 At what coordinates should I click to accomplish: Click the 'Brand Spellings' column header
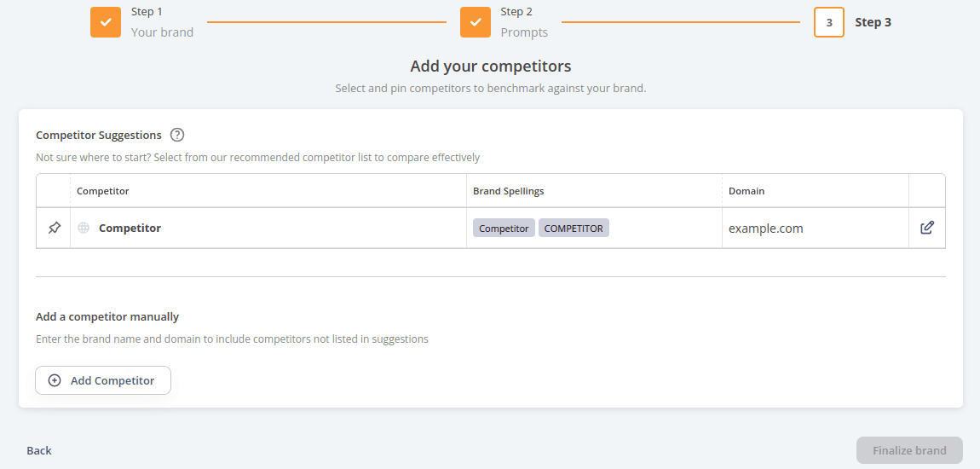click(x=509, y=191)
